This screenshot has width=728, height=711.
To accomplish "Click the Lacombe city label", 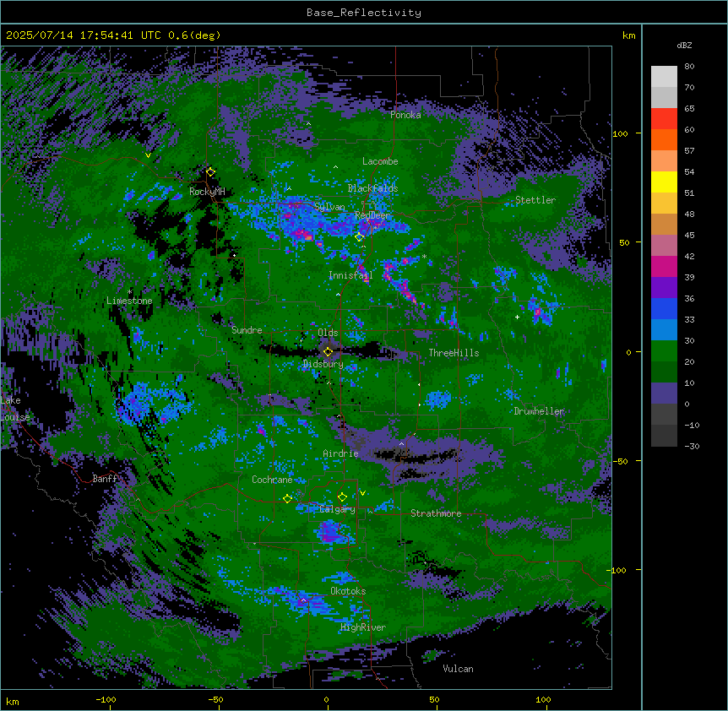I will tap(380, 161).
